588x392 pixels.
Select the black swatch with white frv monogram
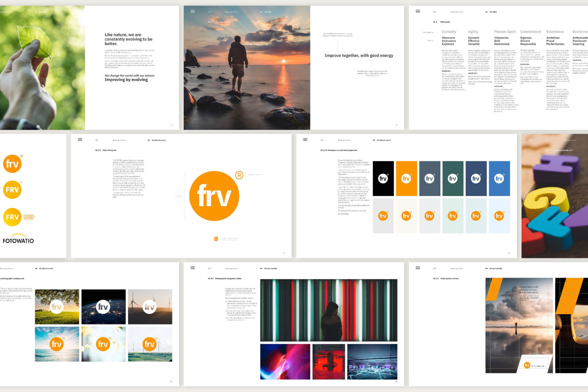[383, 179]
